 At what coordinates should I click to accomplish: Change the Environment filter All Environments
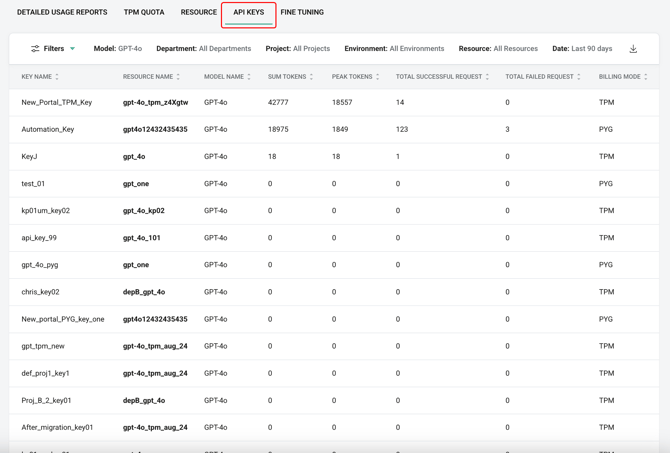pyautogui.click(x=394, y=49)
